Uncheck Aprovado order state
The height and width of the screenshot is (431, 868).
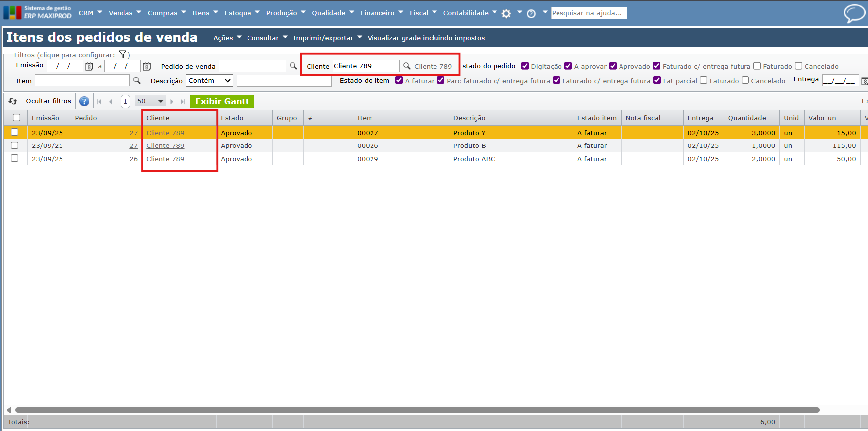click(x=613, y=66)
